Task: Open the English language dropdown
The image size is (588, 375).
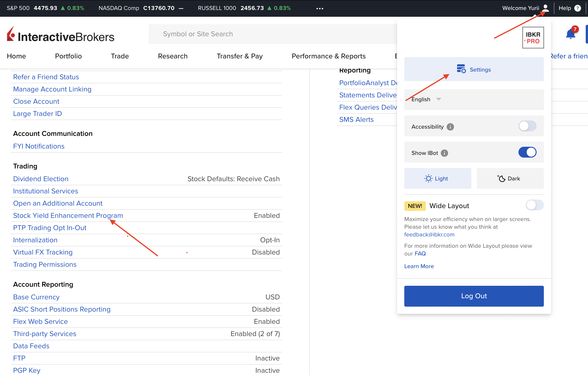Action: click(426, 99)
